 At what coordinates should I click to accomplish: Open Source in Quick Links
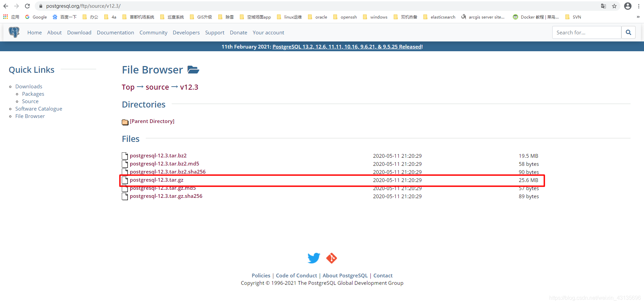[x=30, y=101]
